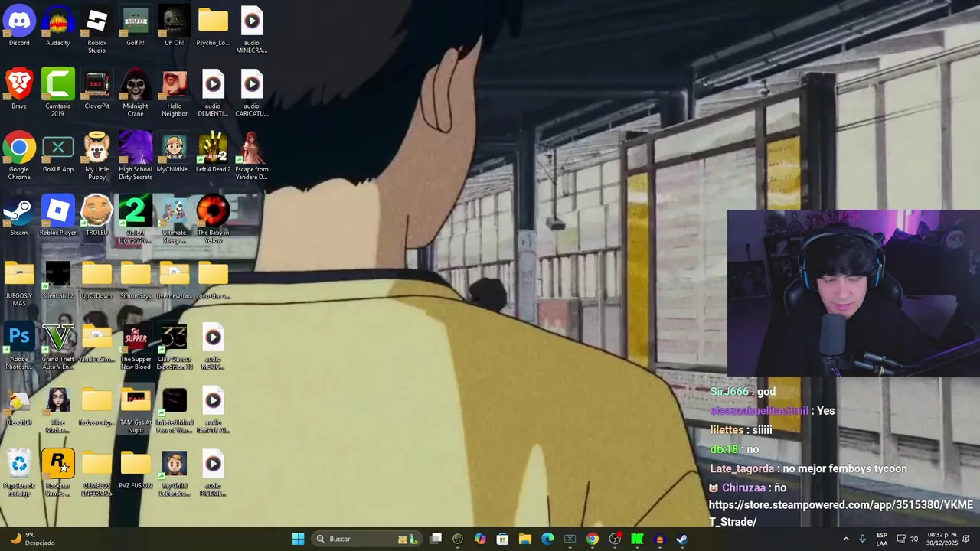Select the Midnight Crane desktop icon
Screen dimensions: 980x551
coord(136,93)
